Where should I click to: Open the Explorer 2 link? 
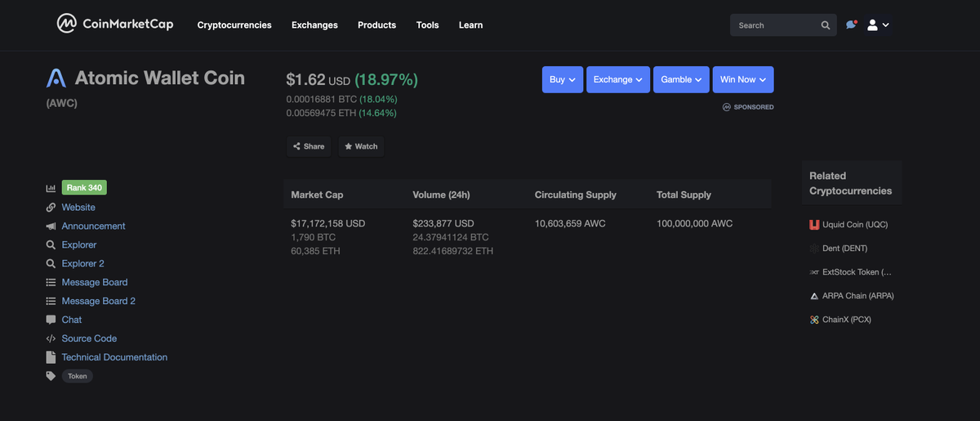pos(83,264)
